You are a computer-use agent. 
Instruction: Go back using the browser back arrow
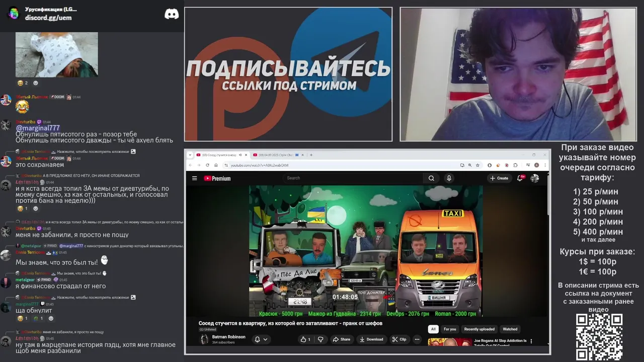[191, 165]
